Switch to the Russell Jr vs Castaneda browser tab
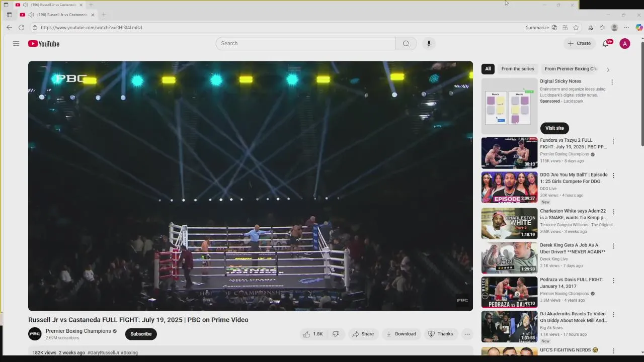This screenshot has height=362, width=644. (x=56, y=15)
